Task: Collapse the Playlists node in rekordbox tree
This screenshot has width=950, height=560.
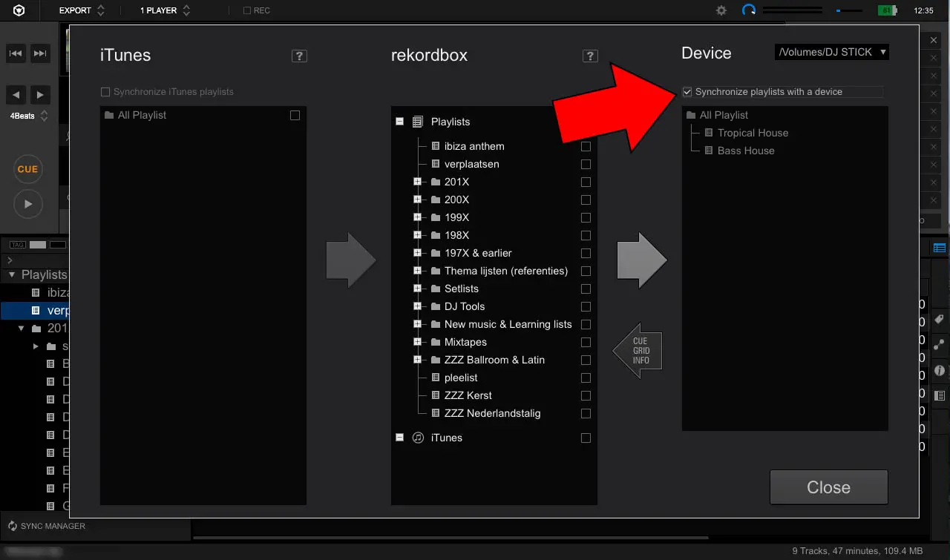Action: 399,121
